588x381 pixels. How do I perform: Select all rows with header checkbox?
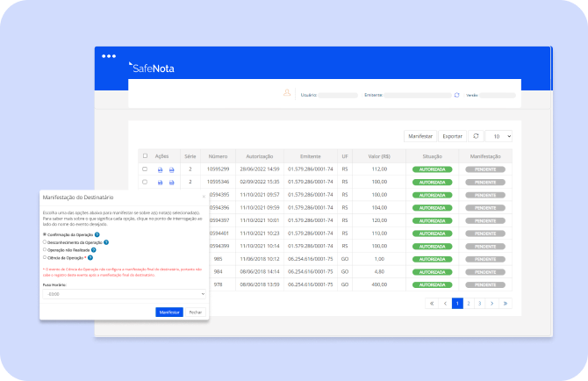[145, 156]
